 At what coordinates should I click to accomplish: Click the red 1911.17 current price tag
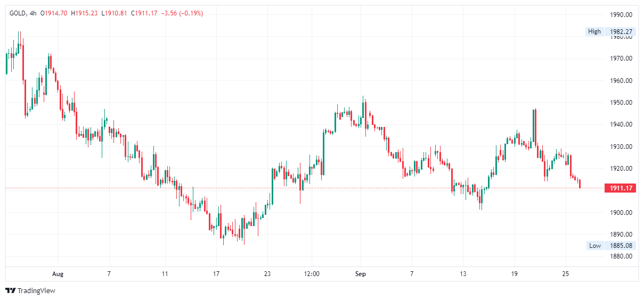[x=621, y=188]
